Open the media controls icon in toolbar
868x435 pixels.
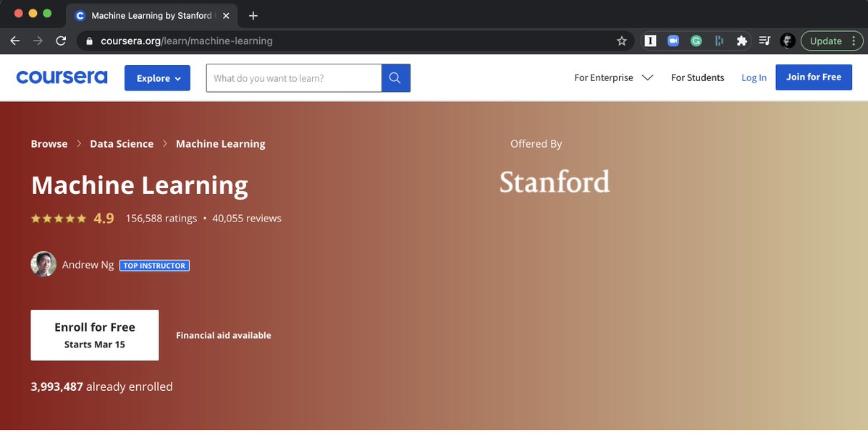[764, 41]
